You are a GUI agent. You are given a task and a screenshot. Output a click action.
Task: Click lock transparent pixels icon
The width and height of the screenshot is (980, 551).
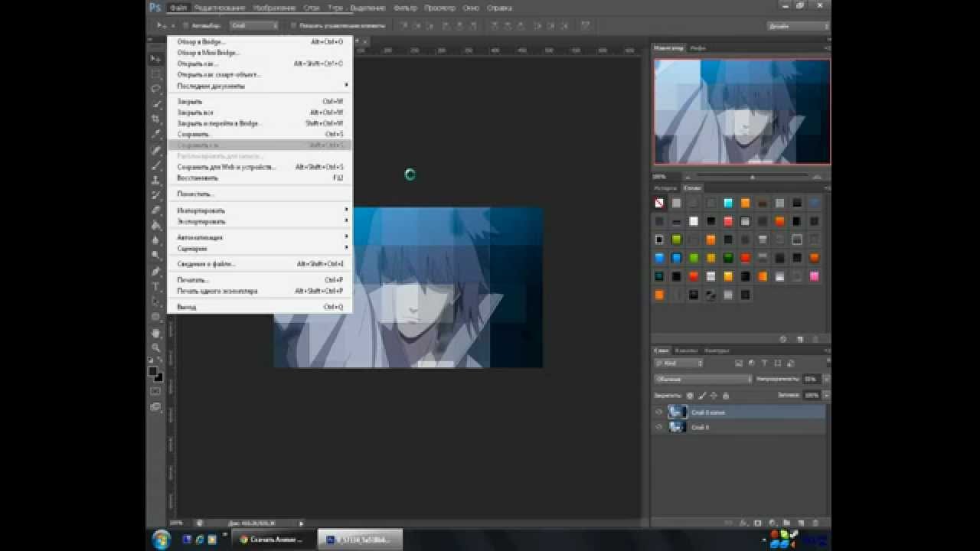pos(690,396)
